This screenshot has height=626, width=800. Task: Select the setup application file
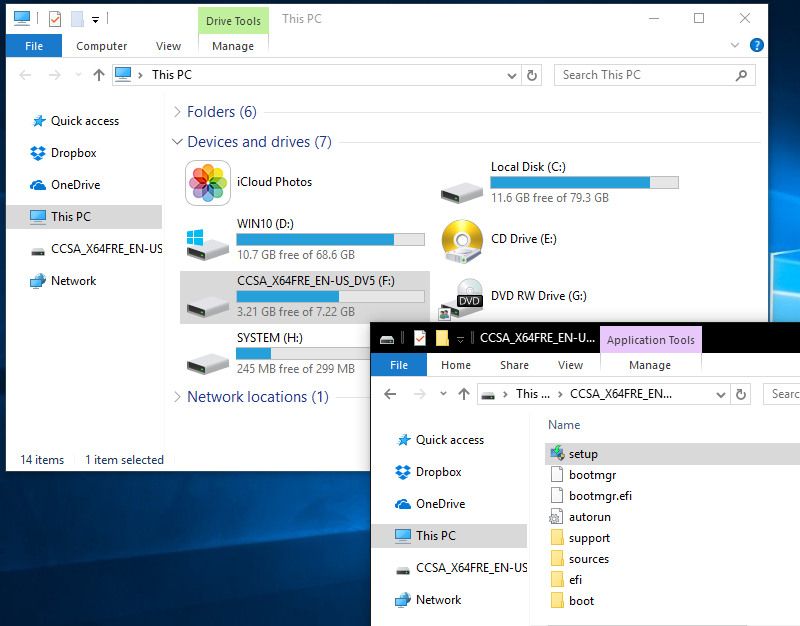(x=583, y=454)
